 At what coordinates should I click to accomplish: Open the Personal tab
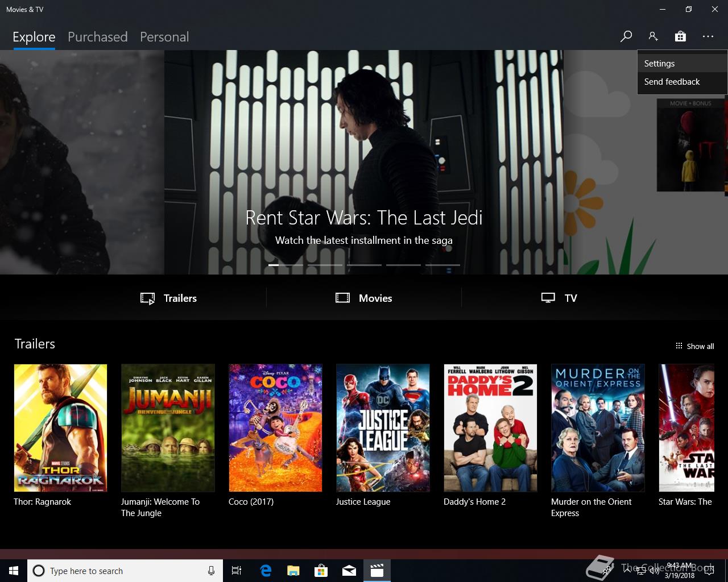pos(164,37)
